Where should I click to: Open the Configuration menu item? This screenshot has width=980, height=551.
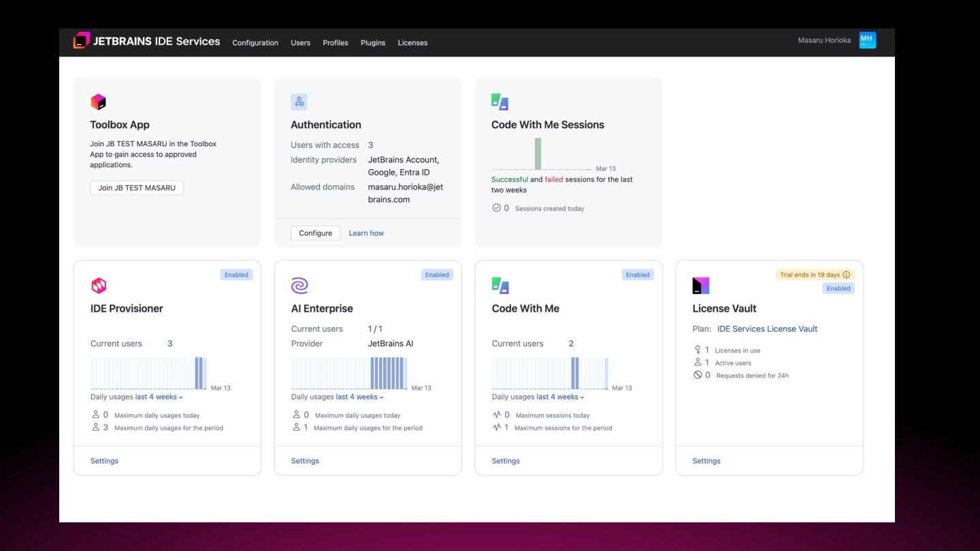click(x=255, y=43)
